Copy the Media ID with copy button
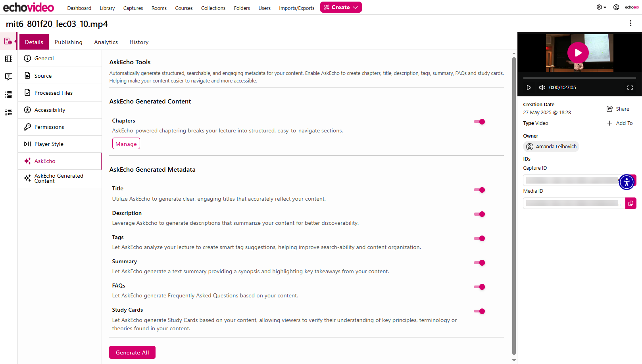This screenshot has height=364, width=642. 631,203
